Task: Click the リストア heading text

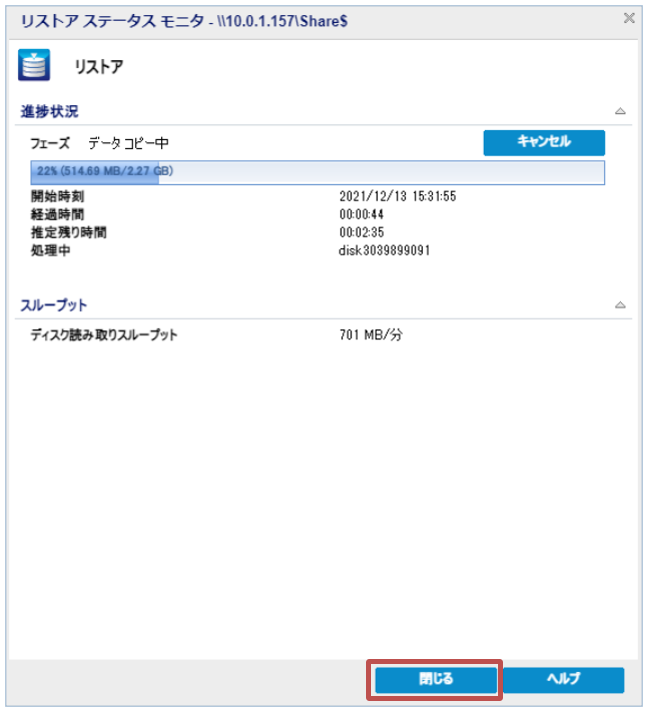Action: point(99,67)
